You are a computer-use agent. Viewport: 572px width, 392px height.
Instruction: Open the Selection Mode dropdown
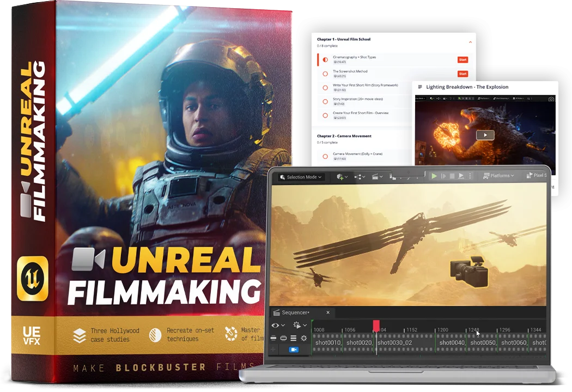coord(301,177)
